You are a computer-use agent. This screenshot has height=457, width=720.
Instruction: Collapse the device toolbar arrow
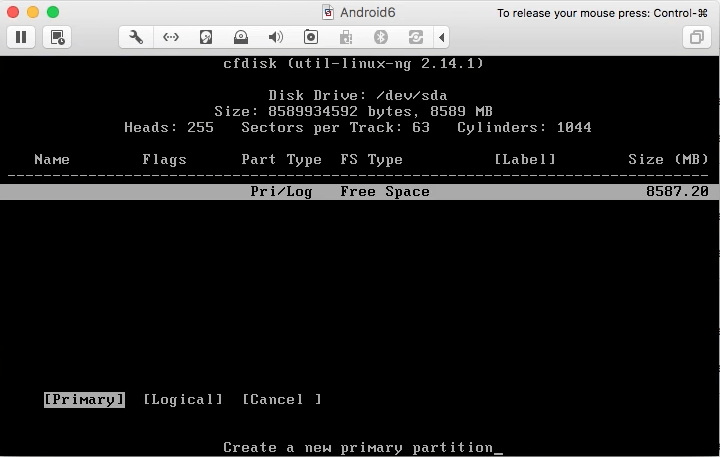click(442, 37)
